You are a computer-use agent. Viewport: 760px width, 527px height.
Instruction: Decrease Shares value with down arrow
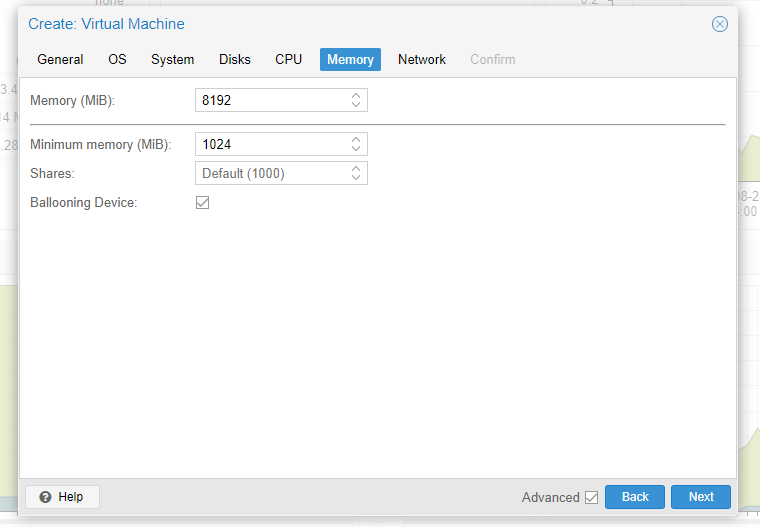tap(356, 178)
